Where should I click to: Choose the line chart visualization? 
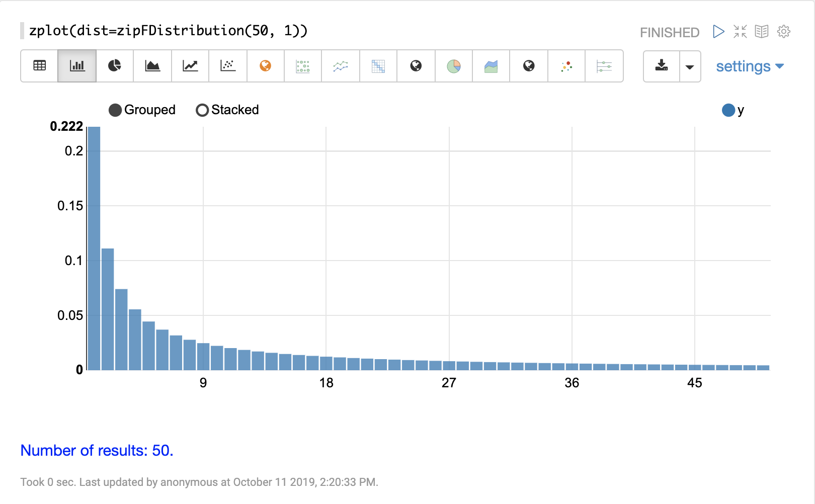tap(190, 66)
